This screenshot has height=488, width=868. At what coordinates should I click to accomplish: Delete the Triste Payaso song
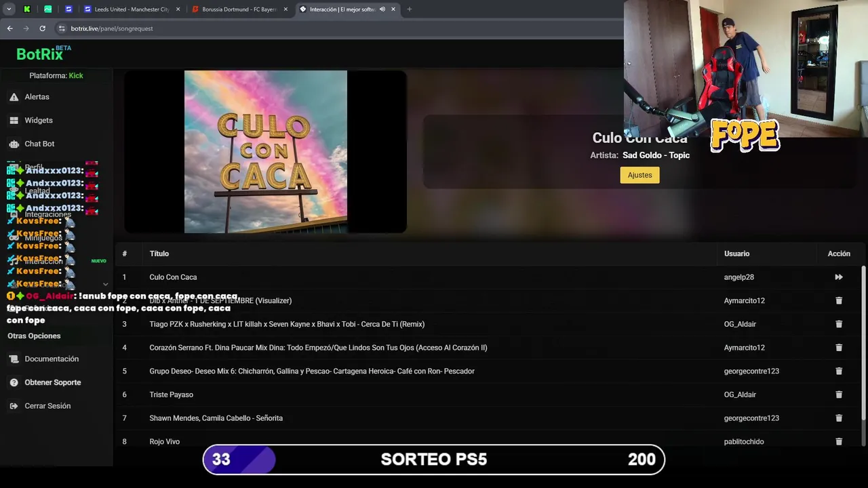839,394
